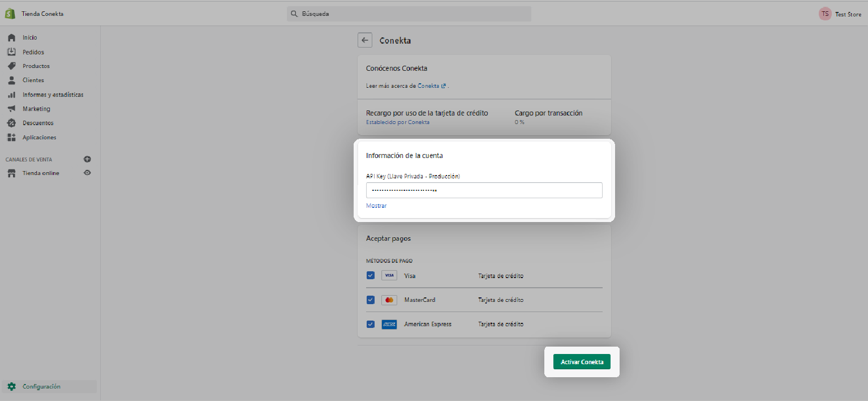Click the MasterCard logo
This screenshot has height=401, width=868.
389,300
